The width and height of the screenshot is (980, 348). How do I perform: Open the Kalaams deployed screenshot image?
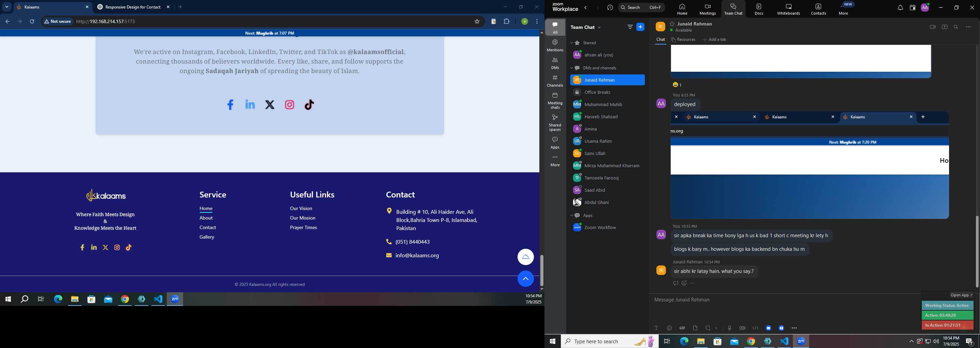(x=810, y=165)
